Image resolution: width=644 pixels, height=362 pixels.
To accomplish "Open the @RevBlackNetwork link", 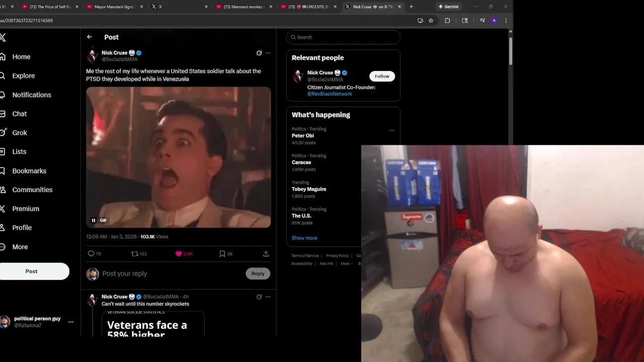I will tap(330, 94).
